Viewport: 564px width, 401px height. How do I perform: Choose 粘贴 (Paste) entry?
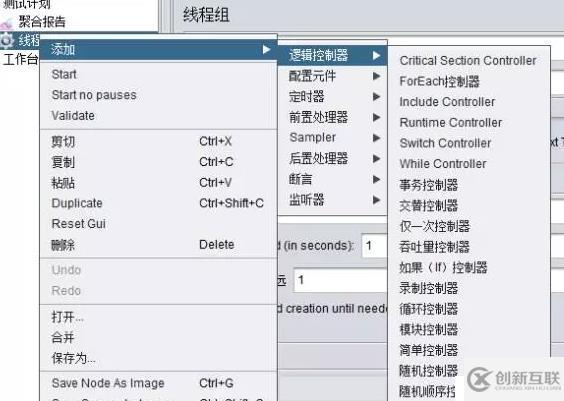click(158, 183)
